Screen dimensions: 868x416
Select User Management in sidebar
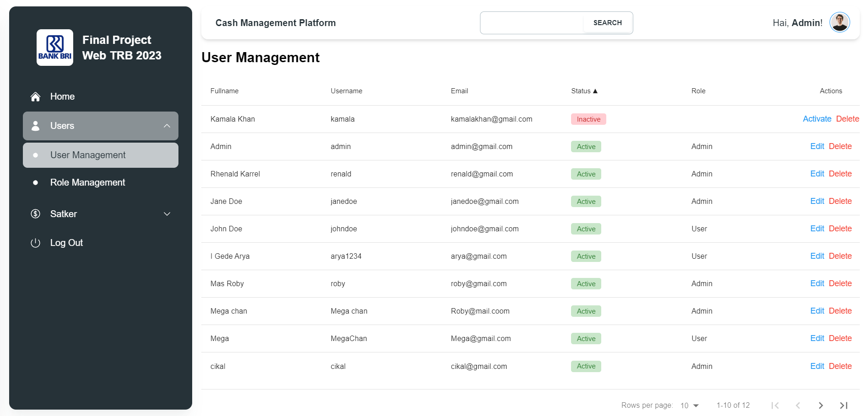point(87,155)
